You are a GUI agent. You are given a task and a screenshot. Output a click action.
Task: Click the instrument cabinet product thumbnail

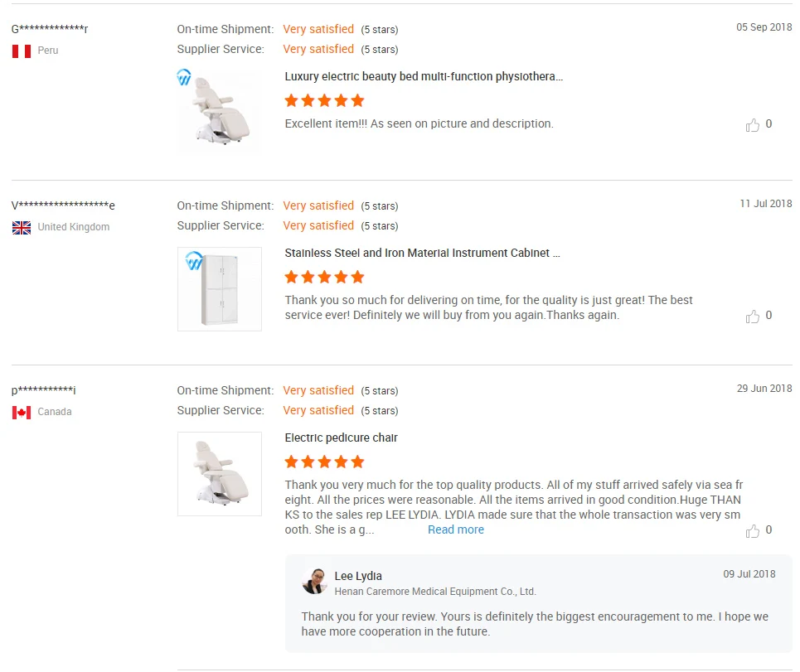[x=219, y=289]
